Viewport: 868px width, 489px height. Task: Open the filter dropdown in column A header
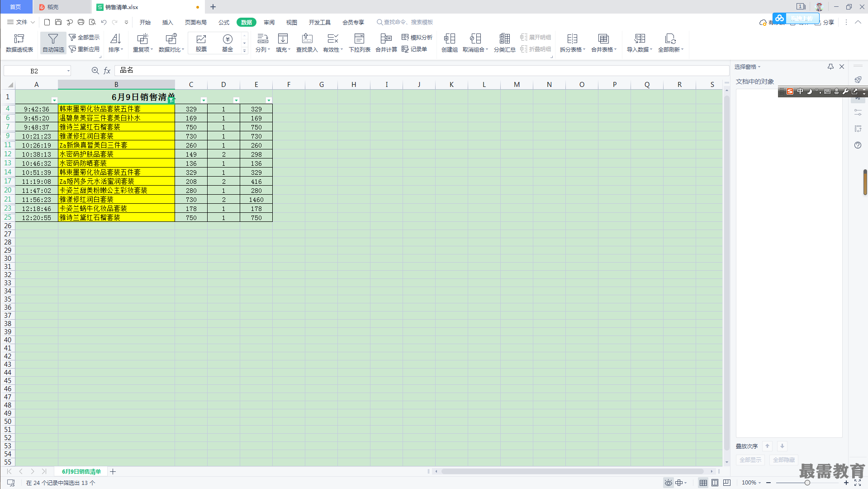tap(54, 100)
